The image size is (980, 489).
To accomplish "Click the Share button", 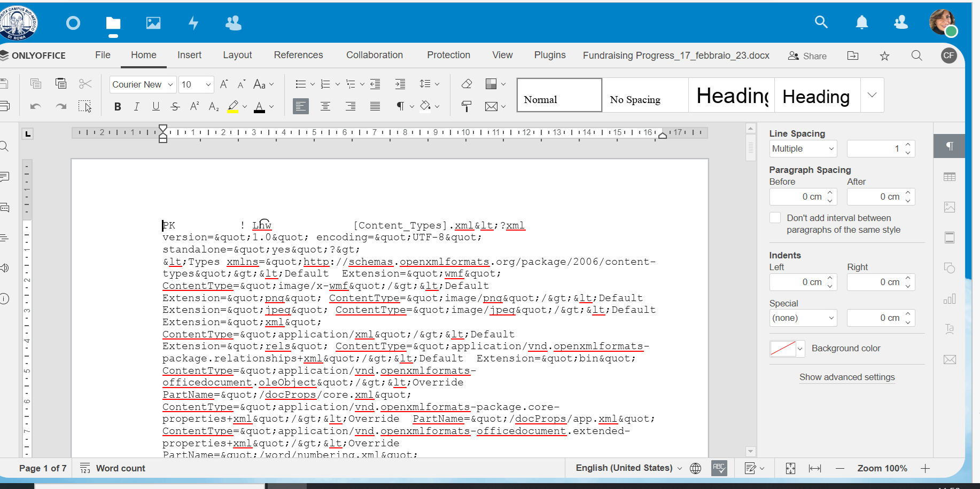I will (807, 56).
